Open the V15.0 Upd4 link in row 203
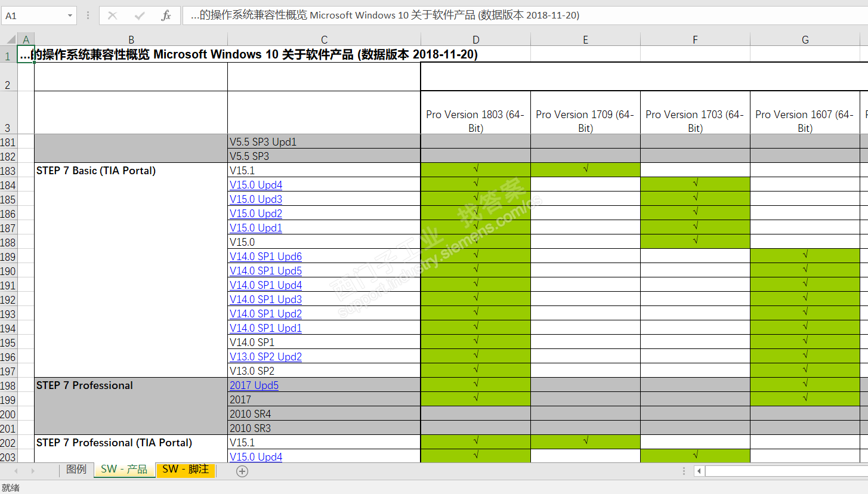868x494 pixels. tap(256, 457)
